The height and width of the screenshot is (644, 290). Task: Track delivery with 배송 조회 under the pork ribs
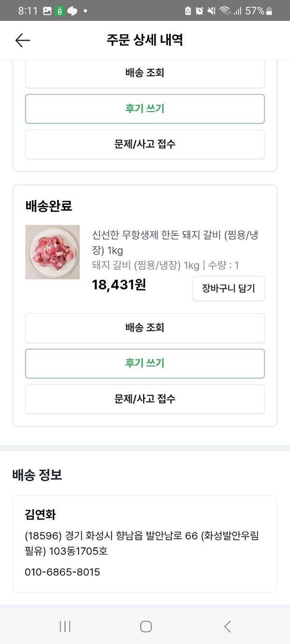point(145,328)
